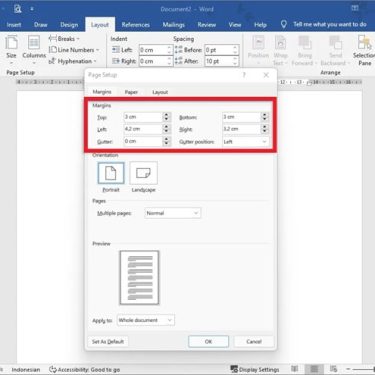Image resolution: width=375 pixels, height=375 pixels.
Task: Adjust the Indent Left stepper arrows
Action: [x=169, y=50]
